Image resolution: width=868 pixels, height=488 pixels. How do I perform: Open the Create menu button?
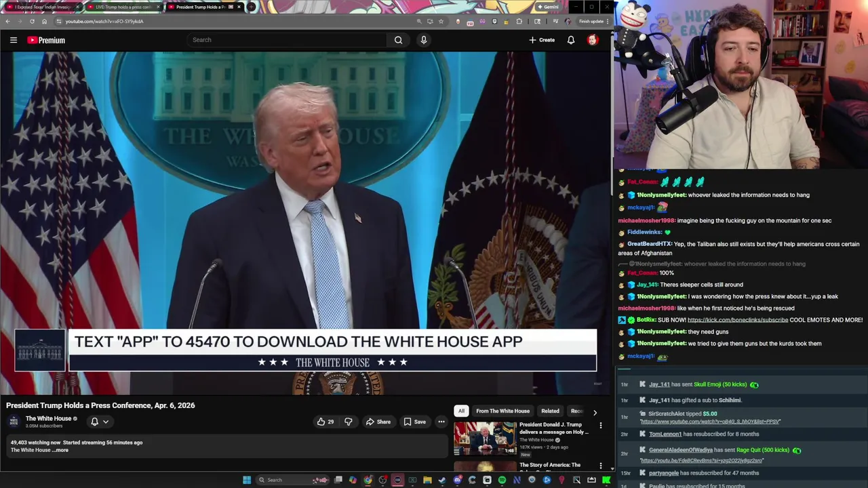point(542,40)
